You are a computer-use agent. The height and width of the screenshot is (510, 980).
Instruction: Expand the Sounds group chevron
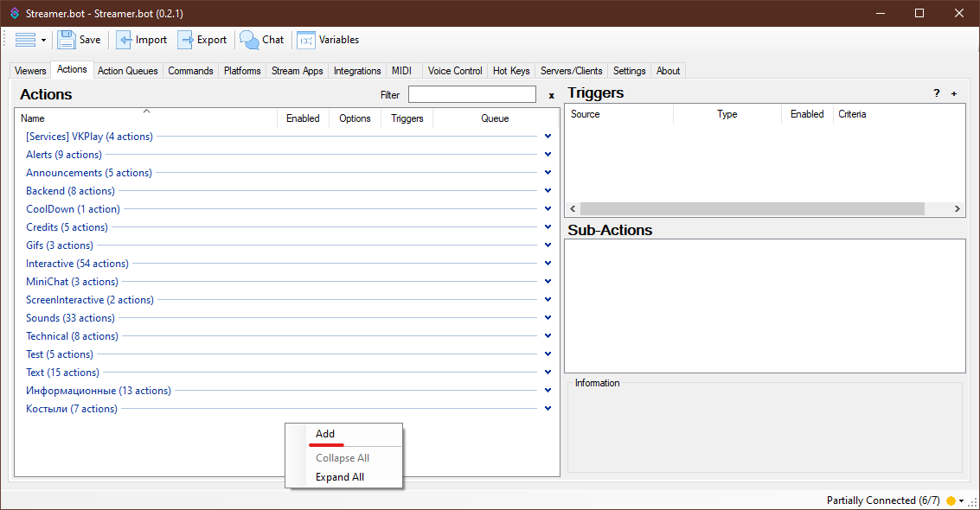(548, 317)
